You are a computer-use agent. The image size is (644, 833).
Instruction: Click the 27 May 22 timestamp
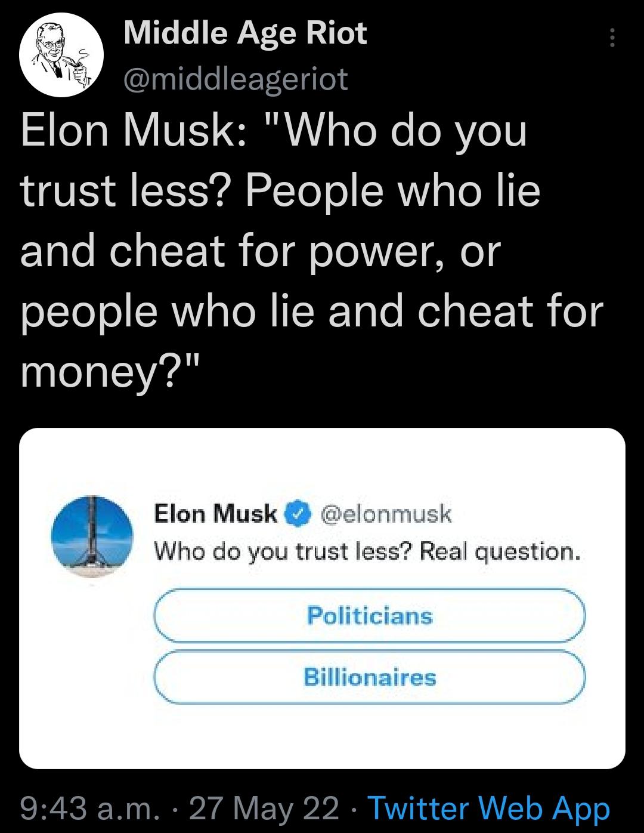coord(262,810)
